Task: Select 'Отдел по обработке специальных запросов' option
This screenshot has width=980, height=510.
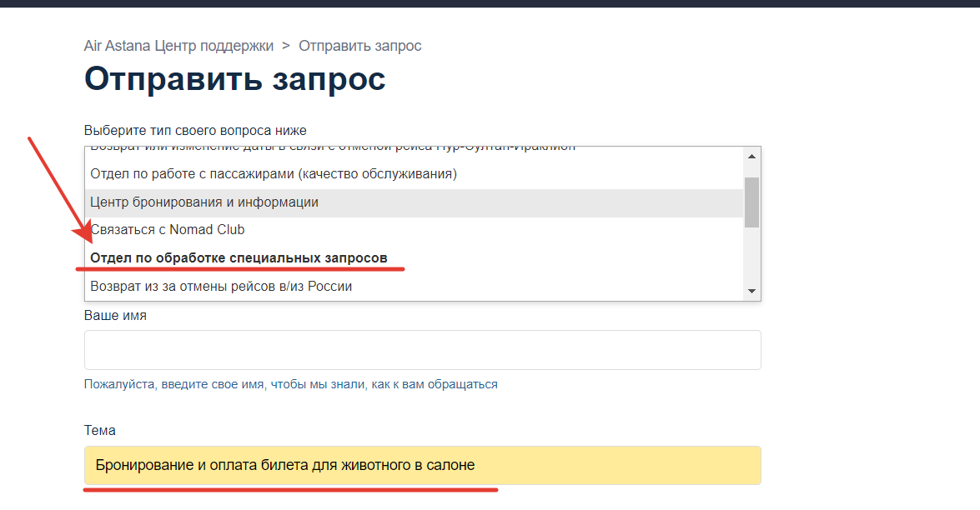Action: [x=239, y=257]
